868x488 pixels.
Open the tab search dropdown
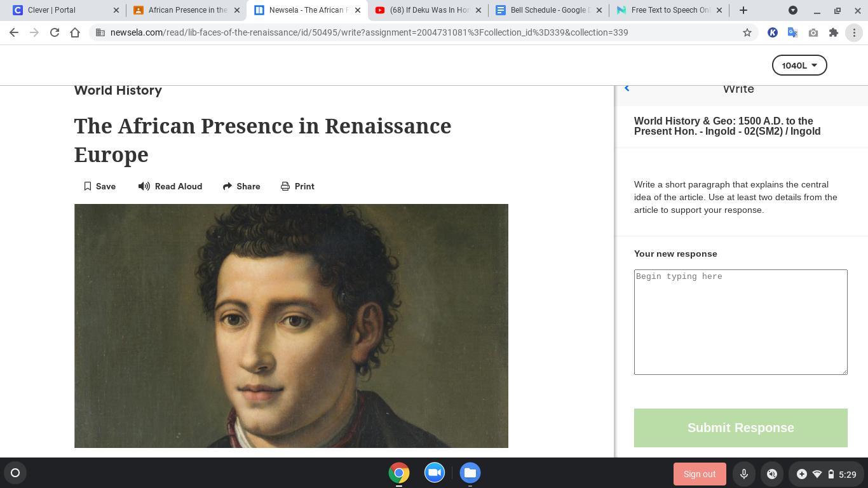(793, 10)
